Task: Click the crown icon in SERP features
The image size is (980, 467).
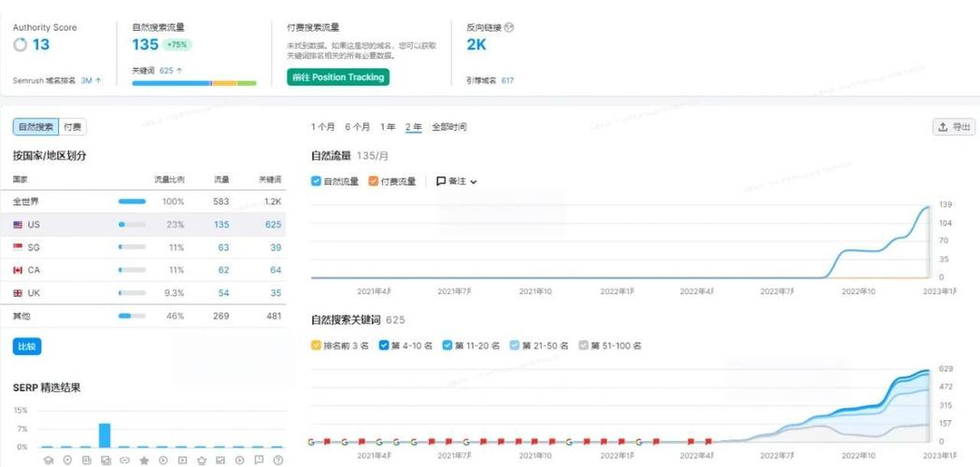Action: 201,460
